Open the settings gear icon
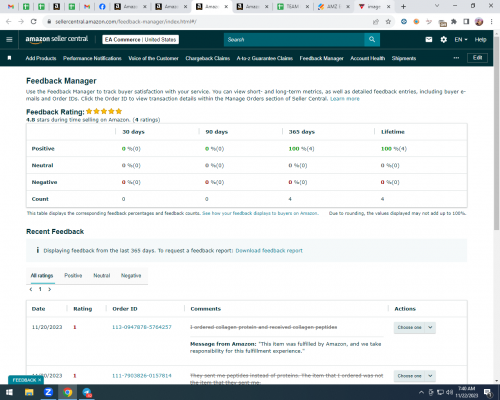 click(444, 39)
